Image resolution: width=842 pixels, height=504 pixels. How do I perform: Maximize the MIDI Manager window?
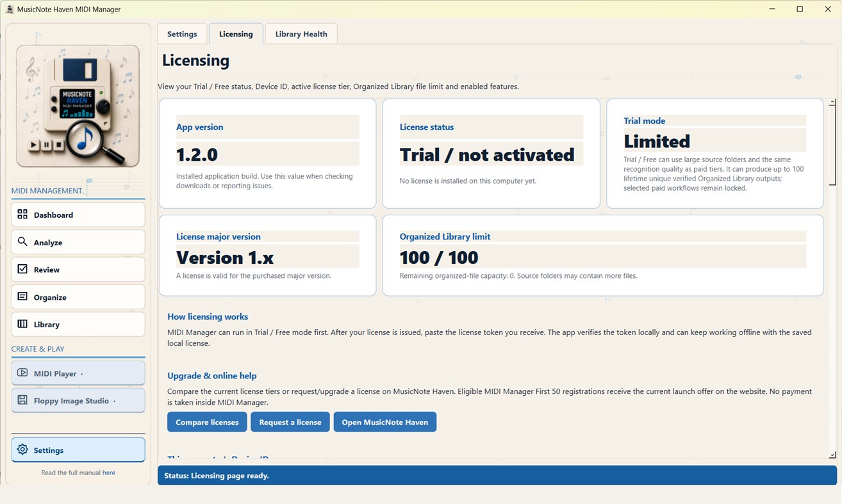[800, 9]
